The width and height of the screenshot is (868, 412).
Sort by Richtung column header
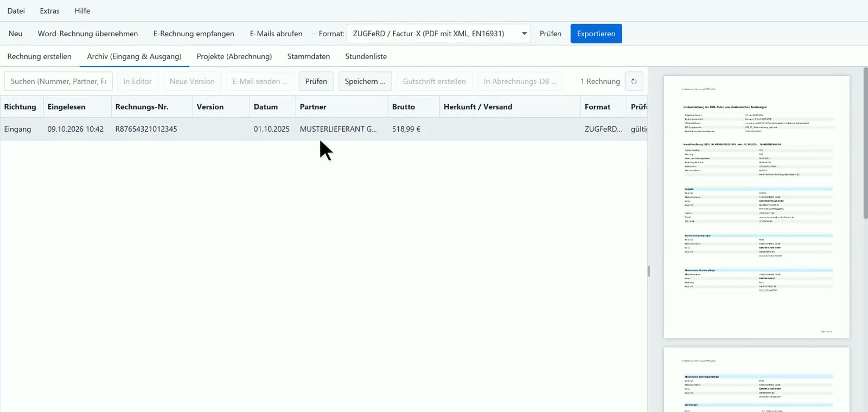coord(22,107)
